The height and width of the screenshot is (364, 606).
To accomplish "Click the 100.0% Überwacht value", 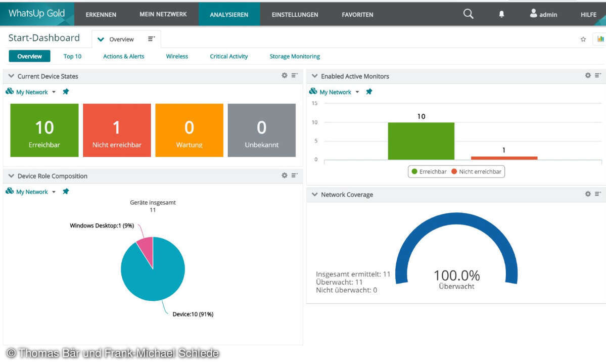I will click(x=456, y=280).
